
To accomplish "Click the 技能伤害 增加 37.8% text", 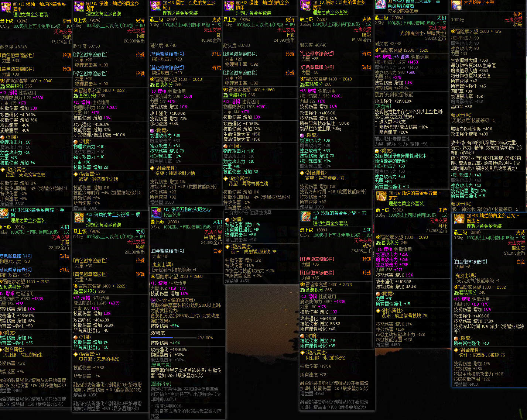I will tap(474, 321).
